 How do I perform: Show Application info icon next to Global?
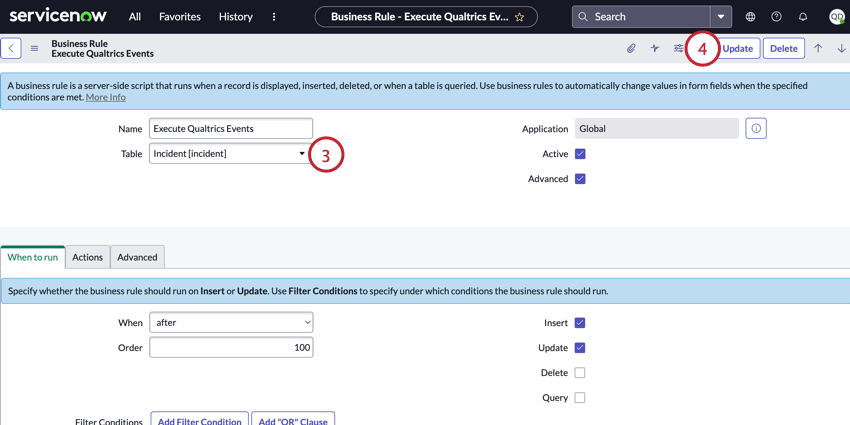coord(756,129)
